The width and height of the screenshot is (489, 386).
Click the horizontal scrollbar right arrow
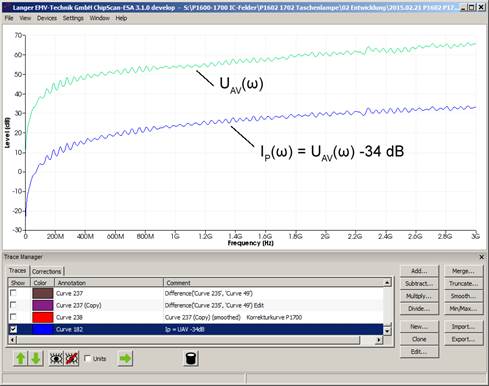click(379, 340)
